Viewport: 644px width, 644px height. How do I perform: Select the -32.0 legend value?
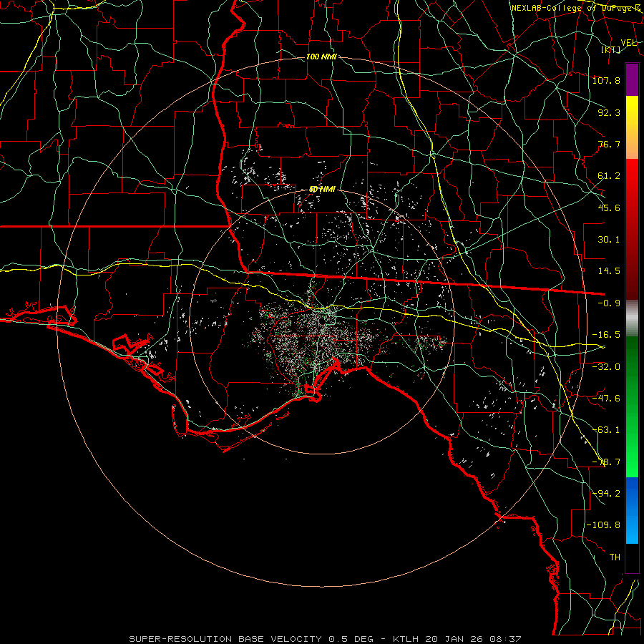[606, 367]
